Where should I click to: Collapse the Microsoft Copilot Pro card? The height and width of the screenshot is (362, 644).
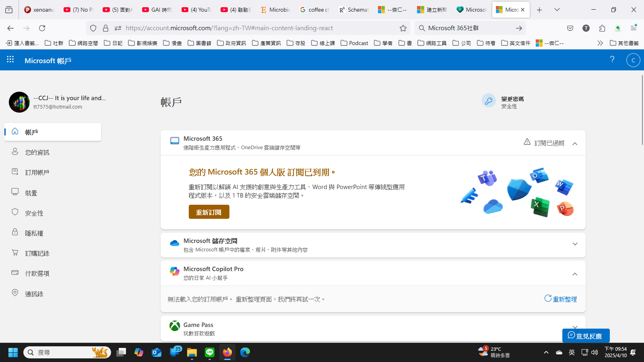575,274
